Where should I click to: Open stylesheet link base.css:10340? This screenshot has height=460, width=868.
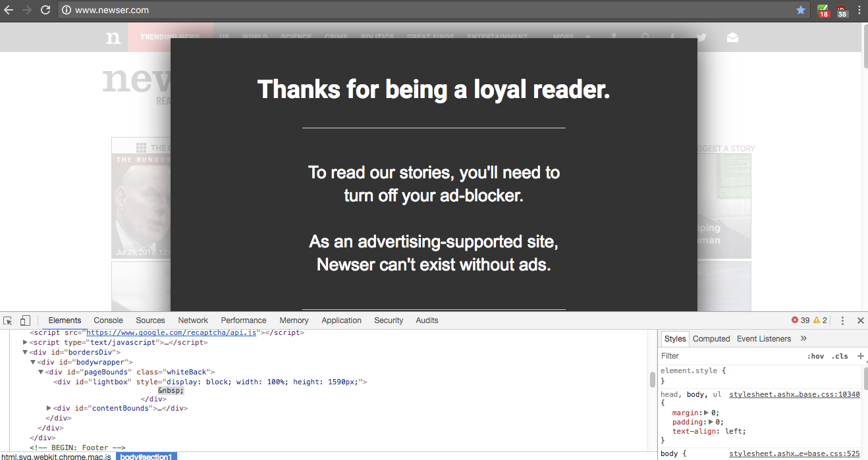[x=794, y=394]
